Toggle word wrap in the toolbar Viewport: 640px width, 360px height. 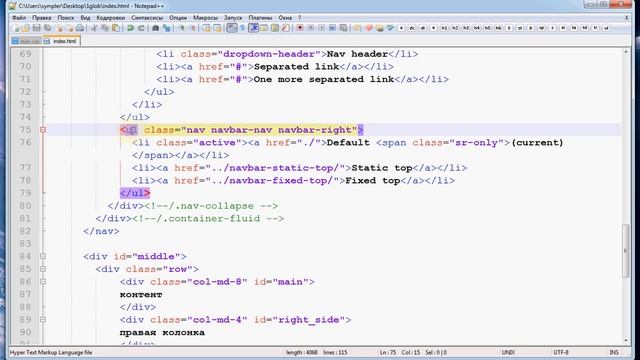pyautogui.click(x=232, y=28)
